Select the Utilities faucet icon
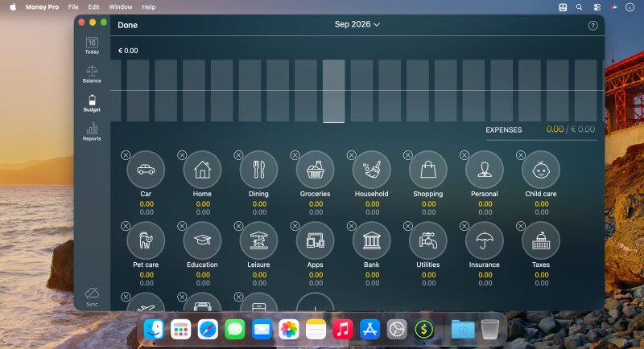The height and width of the screenshot is (349, 644). click(x=428, y=240)
